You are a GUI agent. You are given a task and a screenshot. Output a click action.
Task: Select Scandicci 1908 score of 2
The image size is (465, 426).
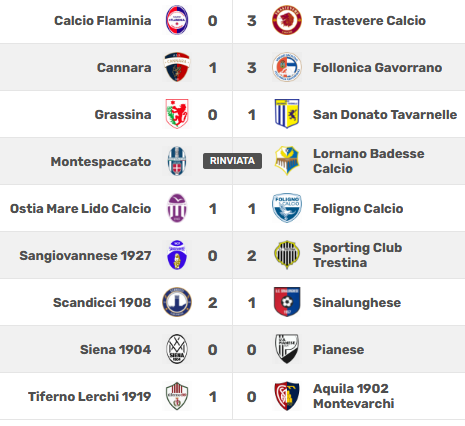pos(213,303)
